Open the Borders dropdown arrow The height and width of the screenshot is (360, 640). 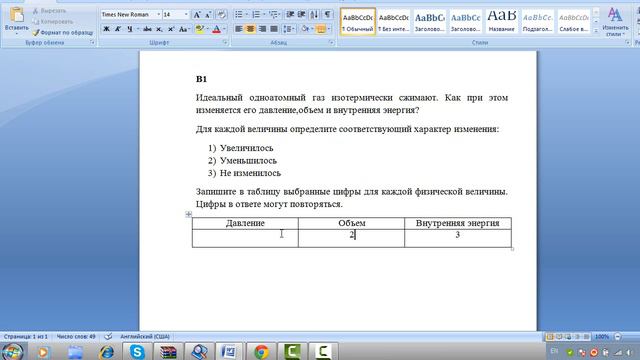tap(329, 29)
